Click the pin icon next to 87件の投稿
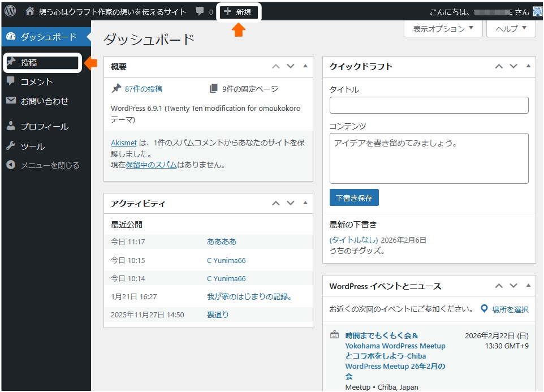This screenshot has width=544, height=392. [x=116, y=89]
